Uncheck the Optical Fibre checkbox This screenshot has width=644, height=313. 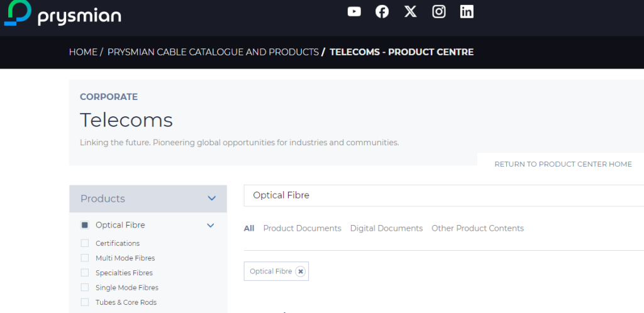point(85,225)
